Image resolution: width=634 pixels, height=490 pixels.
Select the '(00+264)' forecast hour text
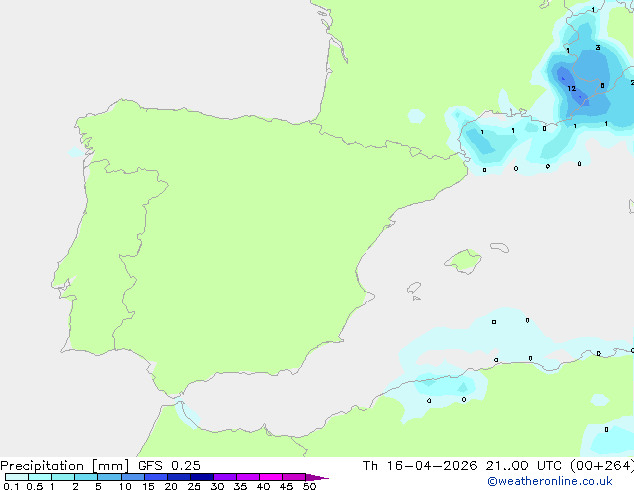(602, 466)
